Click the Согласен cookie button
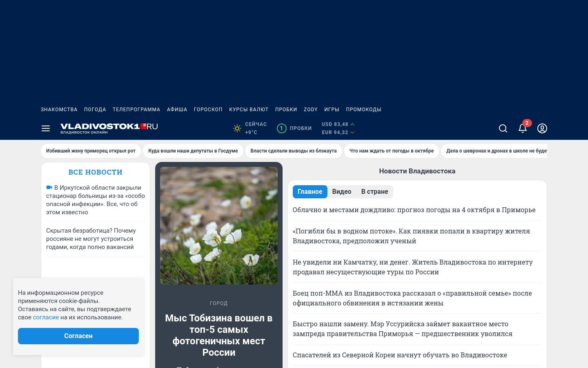The height and width of the screenshot is (368, 588). coord(78,336)
